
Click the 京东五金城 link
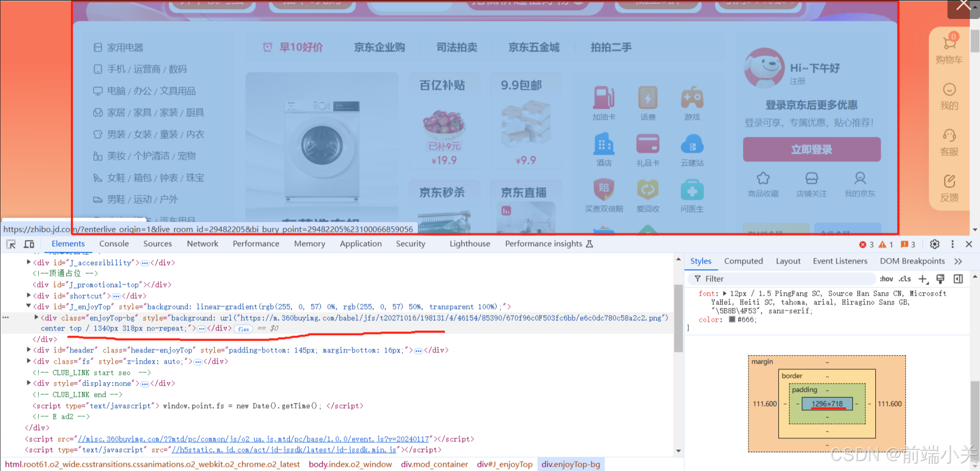[x=534, y=47]
